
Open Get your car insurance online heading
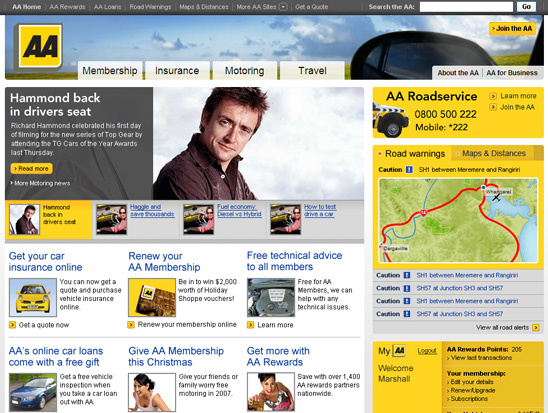coord(45,261)
